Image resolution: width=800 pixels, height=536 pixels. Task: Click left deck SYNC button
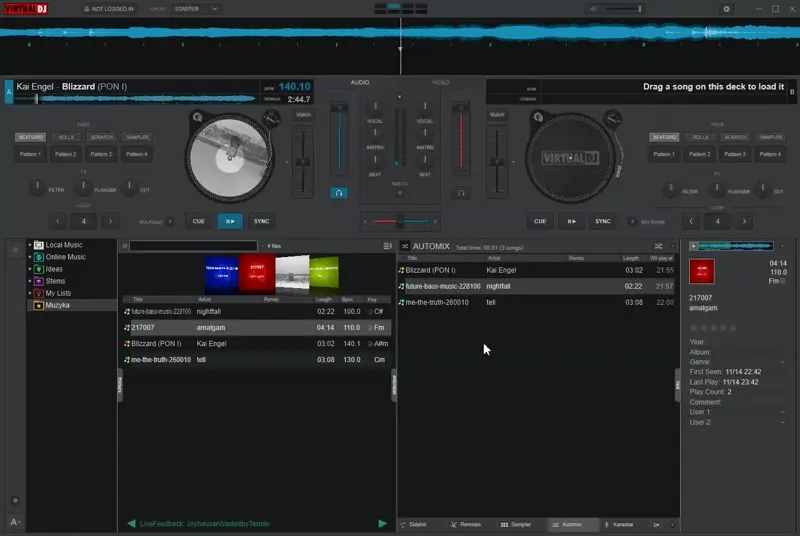coord(261,221)
